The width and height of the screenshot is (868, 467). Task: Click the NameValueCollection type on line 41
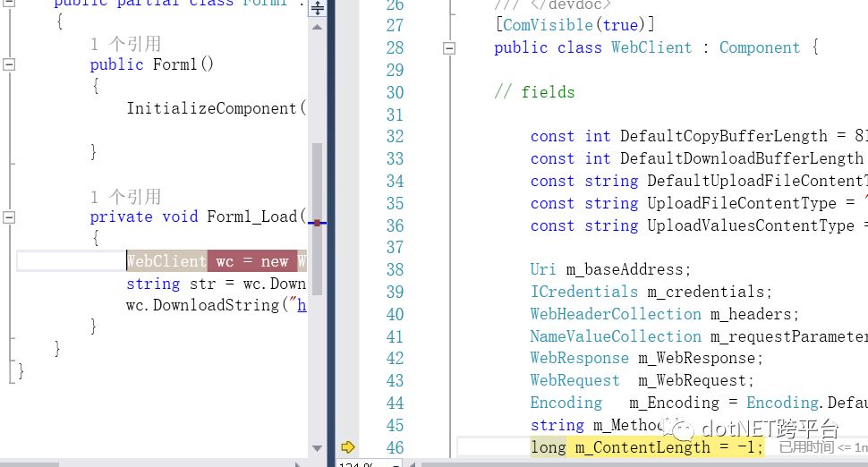[x=616, y=336]
